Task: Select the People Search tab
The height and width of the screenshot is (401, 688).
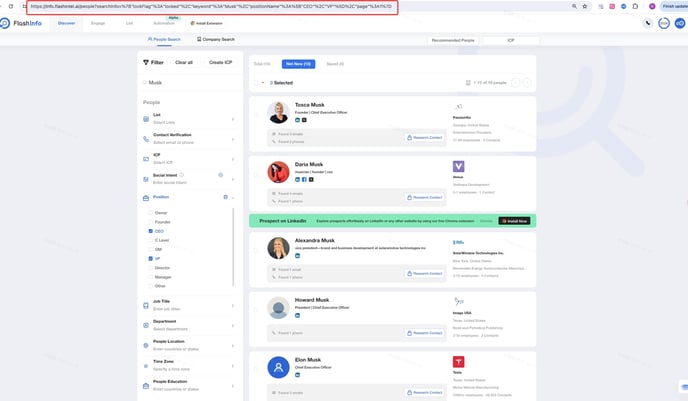Action: click(164, 39)
